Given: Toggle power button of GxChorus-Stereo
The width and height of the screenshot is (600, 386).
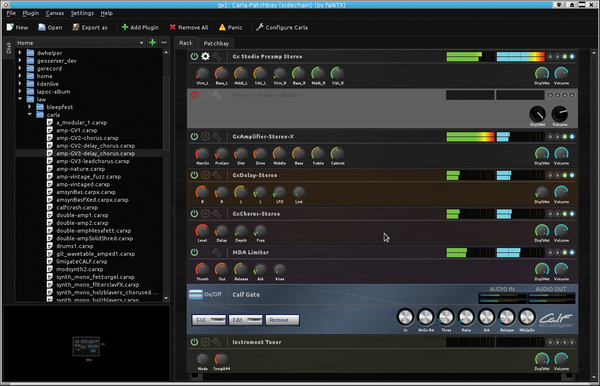Looking at the screenshot, I should point(194,213).
